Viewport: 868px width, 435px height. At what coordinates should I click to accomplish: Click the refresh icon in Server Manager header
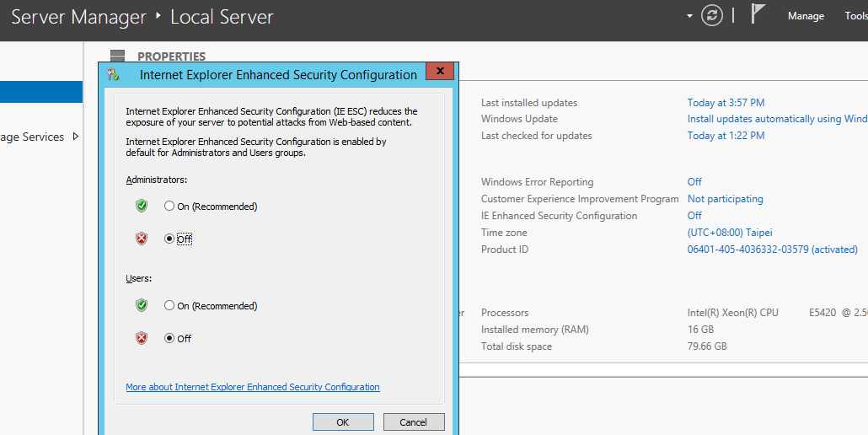click(x=712, y=15)
